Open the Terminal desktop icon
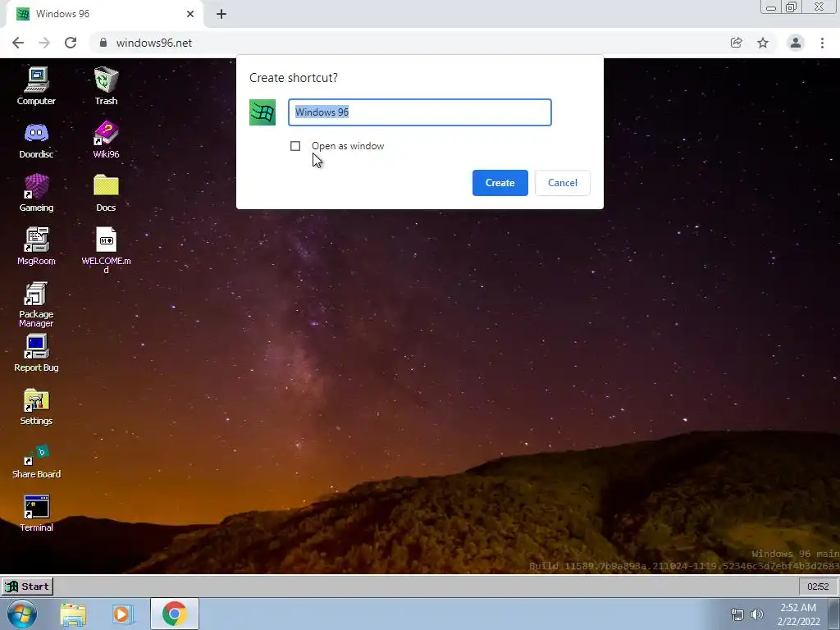 pos(36,514)
